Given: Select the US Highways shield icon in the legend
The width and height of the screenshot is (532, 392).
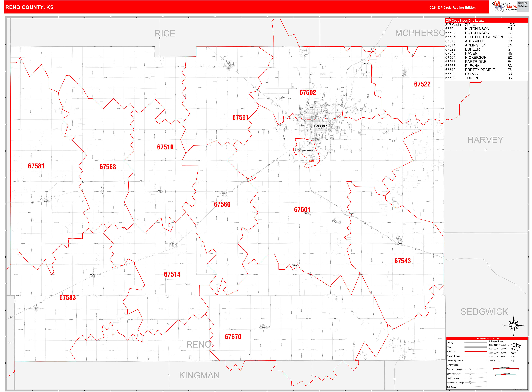Looking at the screenshot, I should point(470,378).
